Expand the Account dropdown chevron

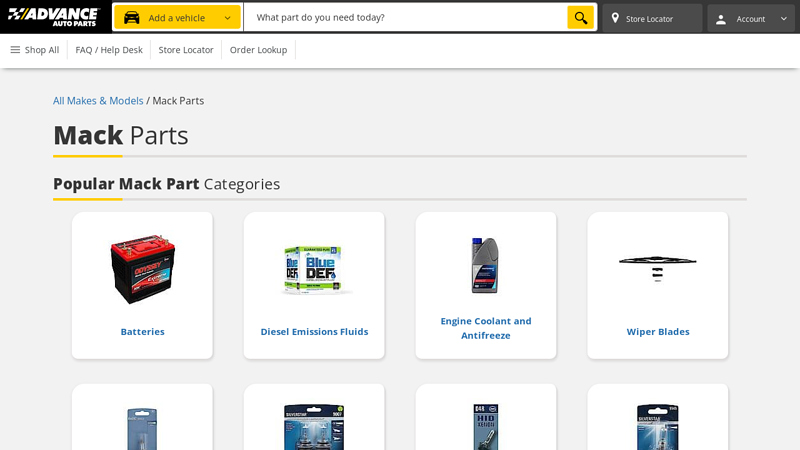pos(784,18)
